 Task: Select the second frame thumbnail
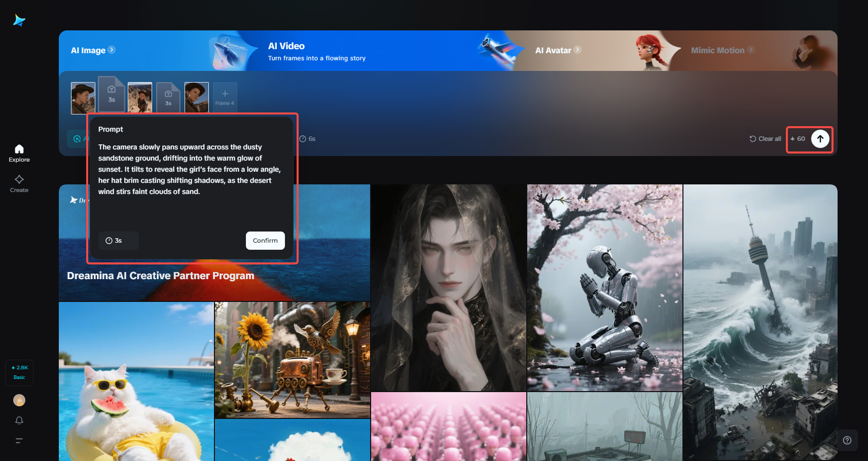tap(140, 97)
